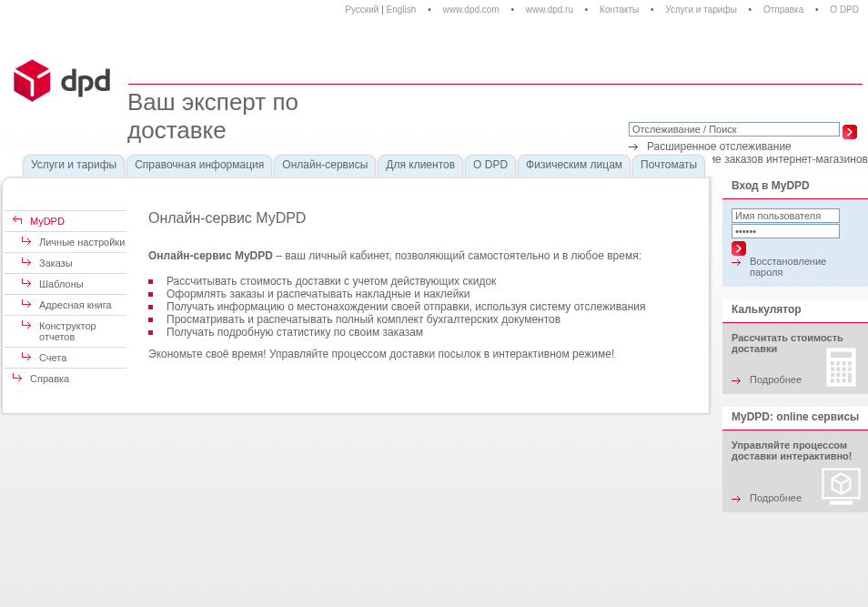
Task: Click arrow icon next to Заказы
Action: pyautogui.click(x=26, y=262)
